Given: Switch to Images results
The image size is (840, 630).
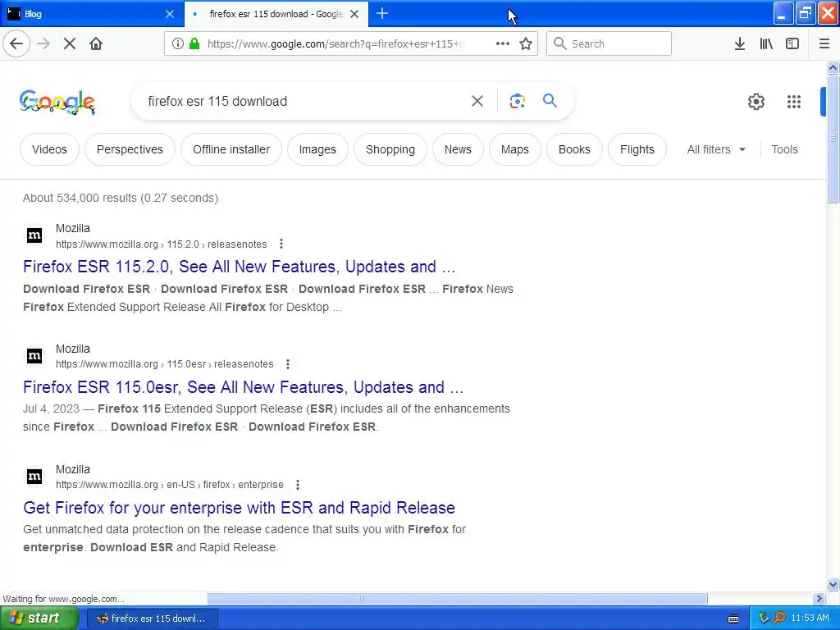Looking at the screenshot, I should [317, 149].
